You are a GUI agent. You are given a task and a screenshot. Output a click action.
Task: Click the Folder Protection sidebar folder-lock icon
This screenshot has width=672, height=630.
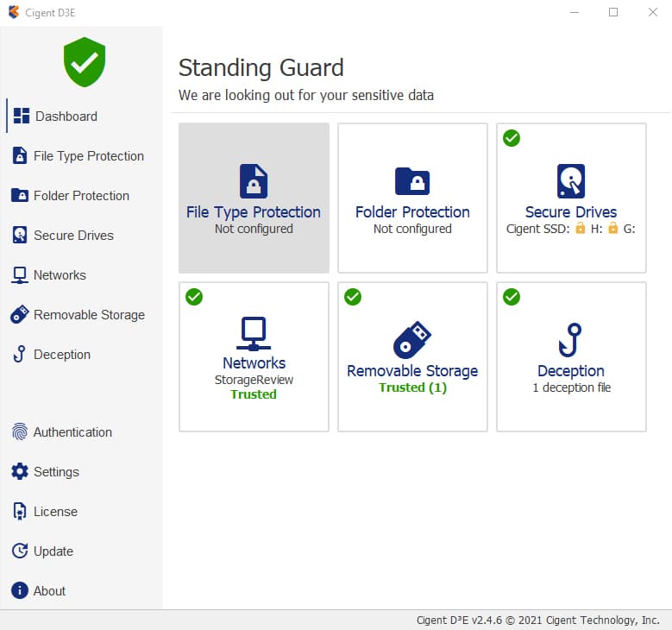click(x=20, y=195)
